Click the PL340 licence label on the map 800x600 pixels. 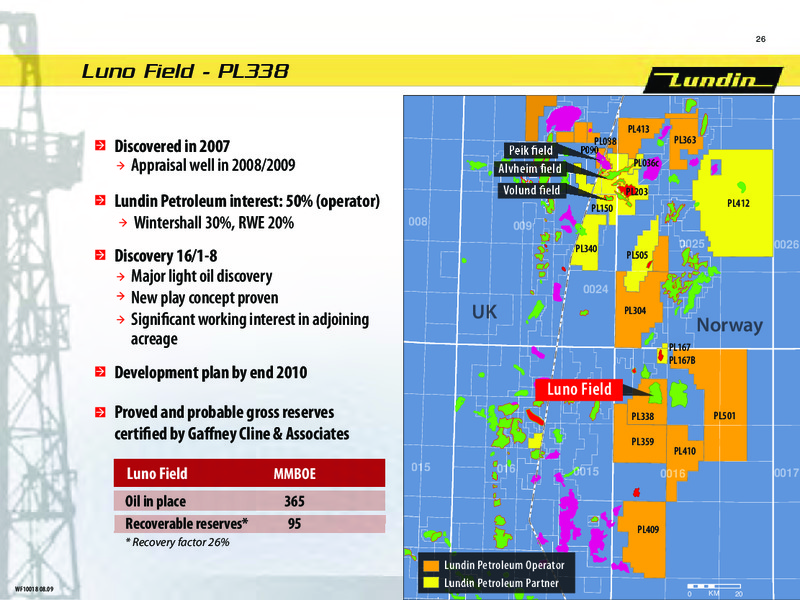point(586,248)
